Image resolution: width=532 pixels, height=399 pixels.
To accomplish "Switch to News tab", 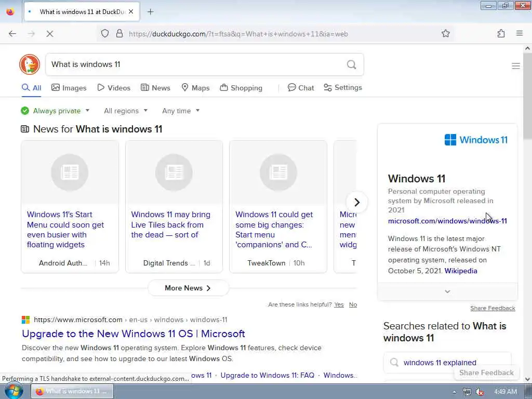I will tap(155, 88).
